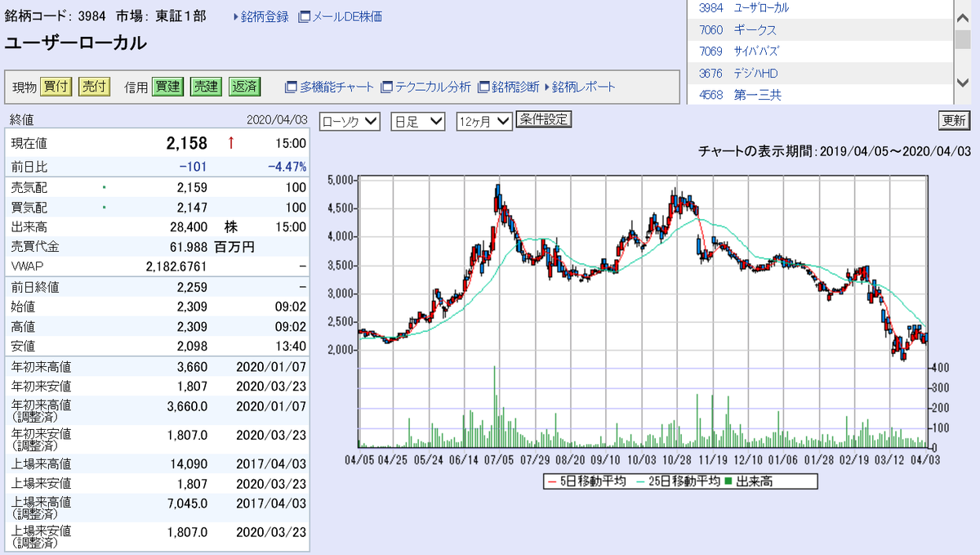Viewport: 980px width, 555px height.
Task: Click the red up-arrow price indicator
Action: (230, 143)
